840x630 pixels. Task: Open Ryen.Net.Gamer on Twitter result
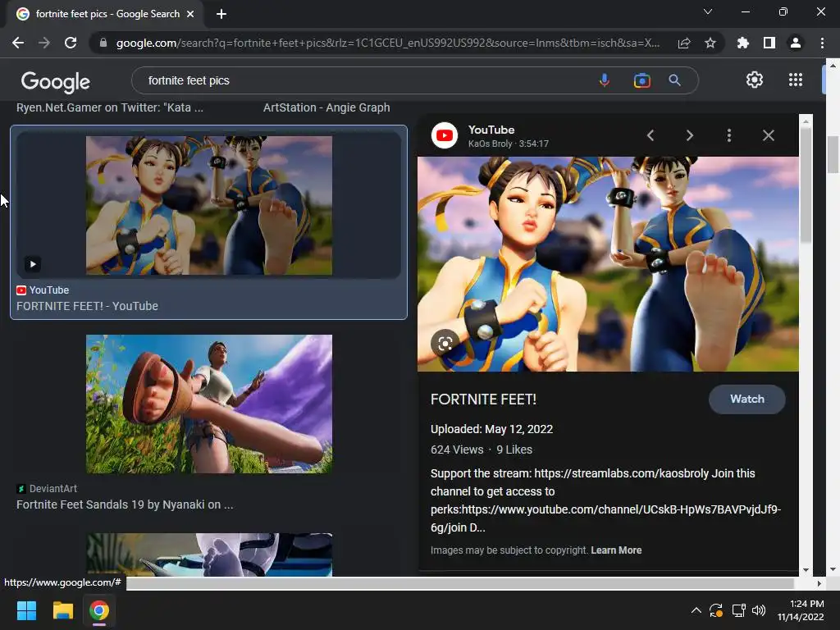[x=110, y=107]
